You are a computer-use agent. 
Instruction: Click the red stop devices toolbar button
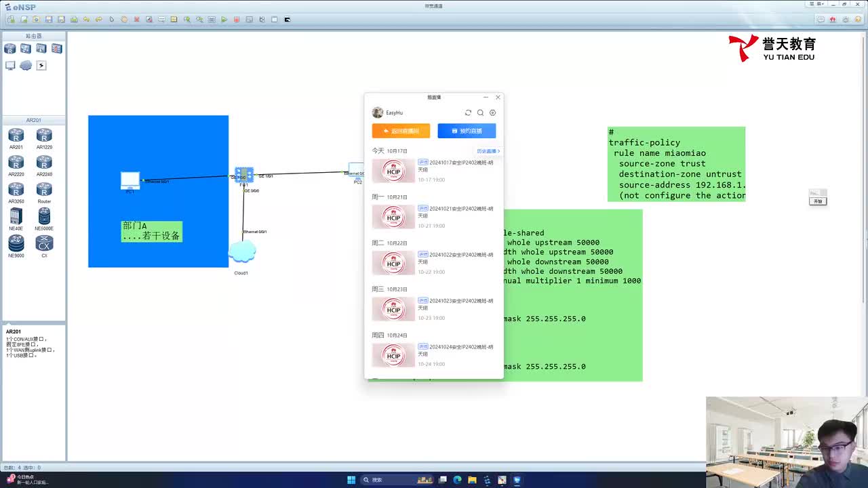(x=237, y=20)
